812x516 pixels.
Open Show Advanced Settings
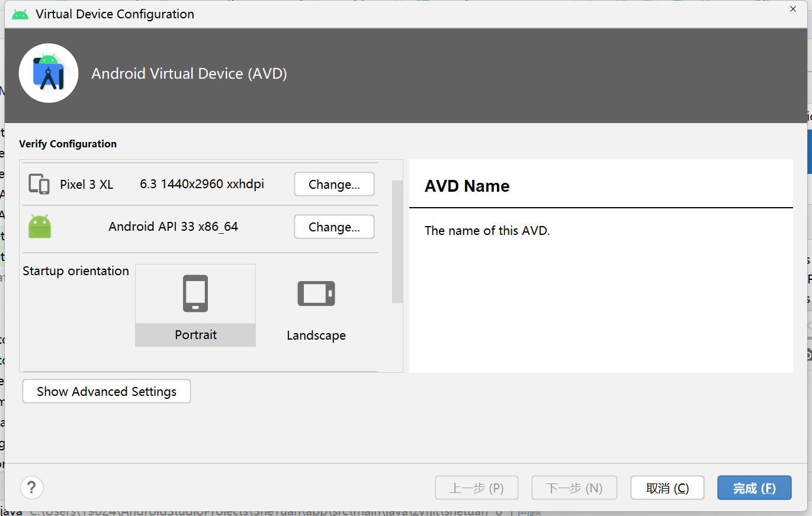point(107,391)
